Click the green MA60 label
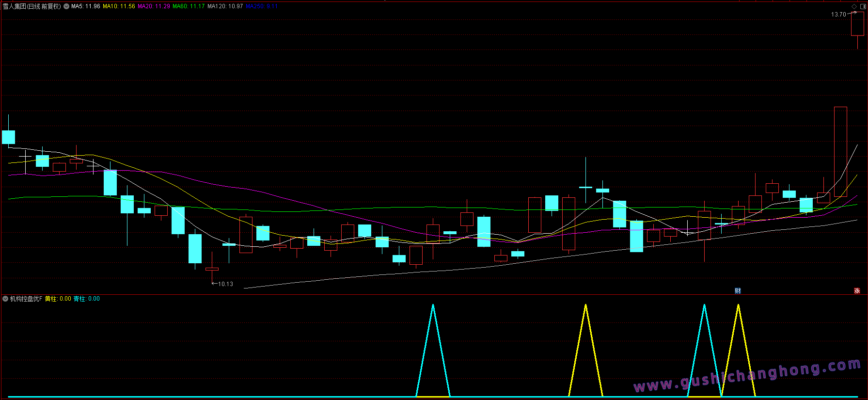Viewport: 868px width, 400px height. tap(189, 6)
